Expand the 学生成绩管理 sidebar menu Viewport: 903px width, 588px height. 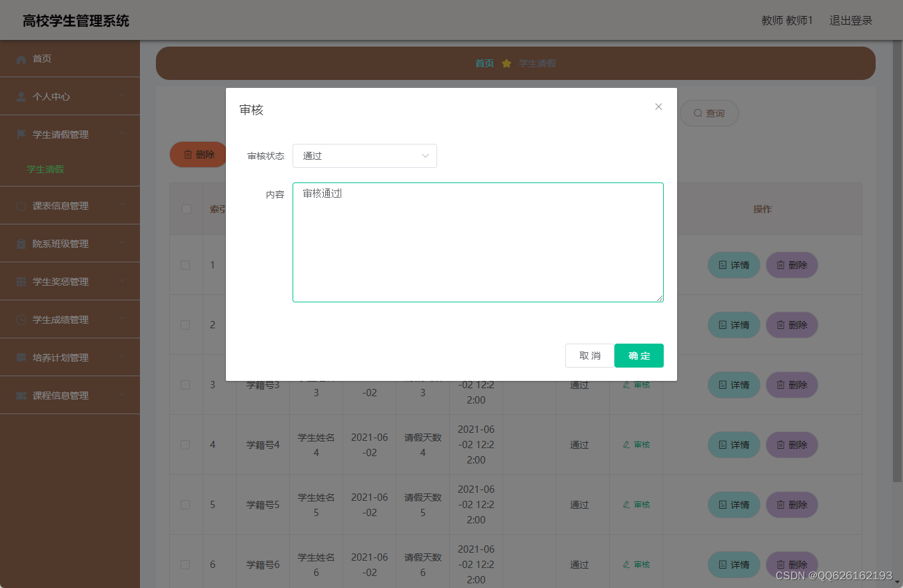(x=70, y=320)
